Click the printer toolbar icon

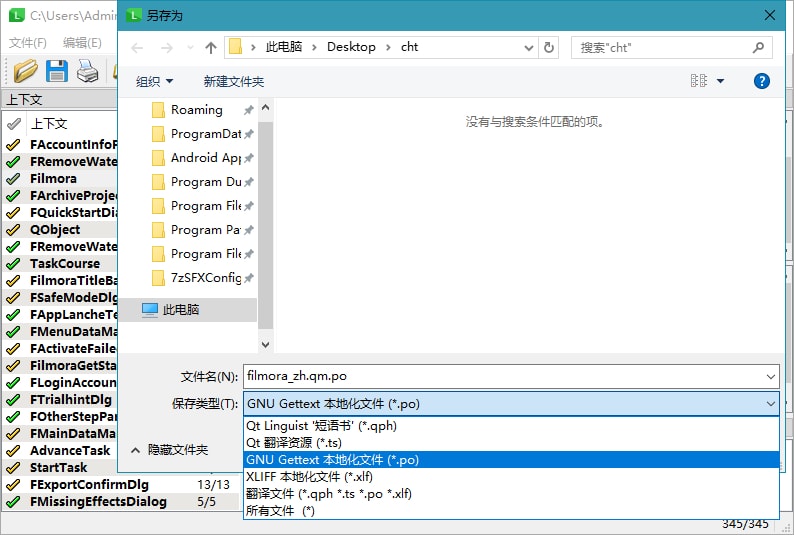click(88, 70)
